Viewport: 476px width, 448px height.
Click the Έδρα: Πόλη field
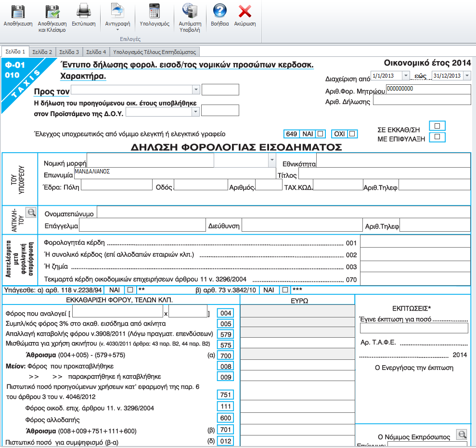pyautogui.click(x=116, y=185)
